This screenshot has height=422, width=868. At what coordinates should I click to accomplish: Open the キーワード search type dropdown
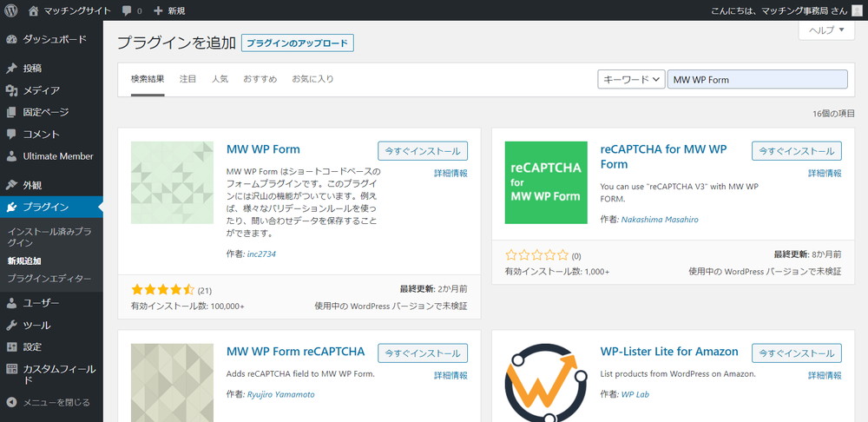pyautogui.click(x=631, y=79)
